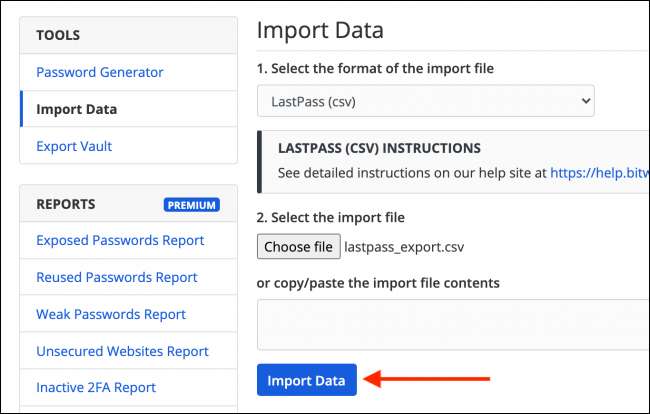Click the blue Import Data button
This screenshot has width=650, height=414.
click(306, 380)
